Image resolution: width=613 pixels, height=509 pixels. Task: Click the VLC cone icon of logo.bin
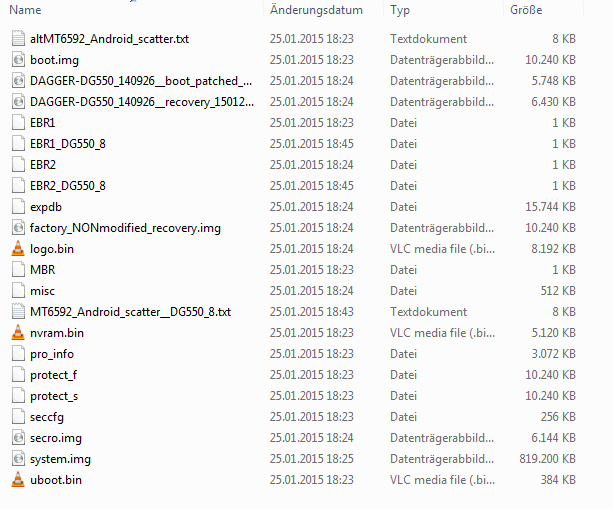click(18, 249)
